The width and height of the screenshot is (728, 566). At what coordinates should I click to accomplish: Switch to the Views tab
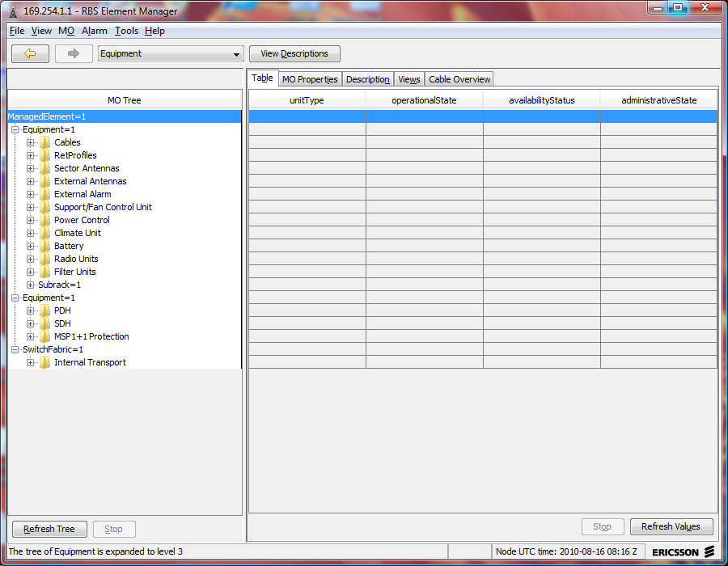[x=409, y=79]
